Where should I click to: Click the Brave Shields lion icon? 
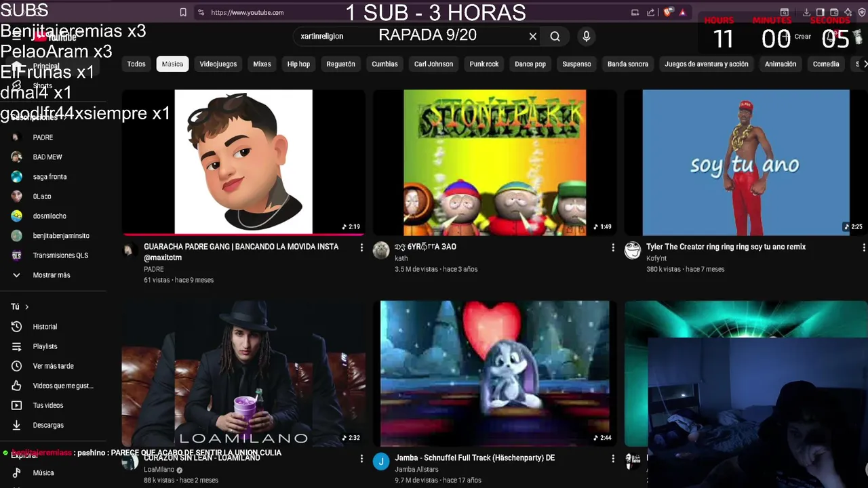[667, 12]
